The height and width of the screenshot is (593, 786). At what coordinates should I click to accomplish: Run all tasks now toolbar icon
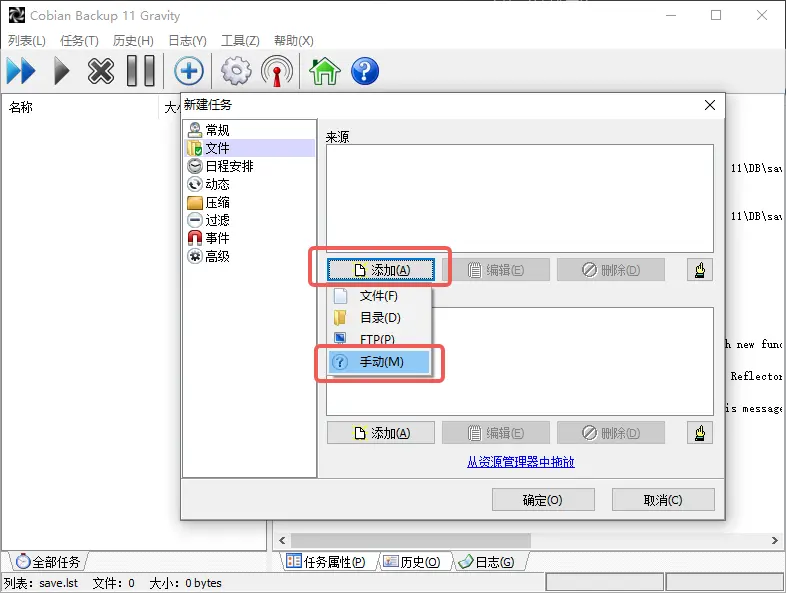tap(21, 71)
